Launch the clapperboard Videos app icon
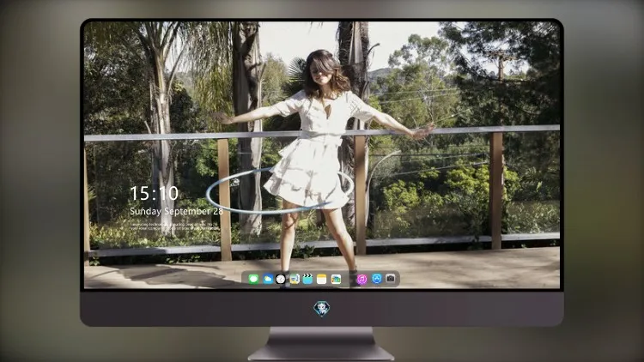 tap(307, 279)
